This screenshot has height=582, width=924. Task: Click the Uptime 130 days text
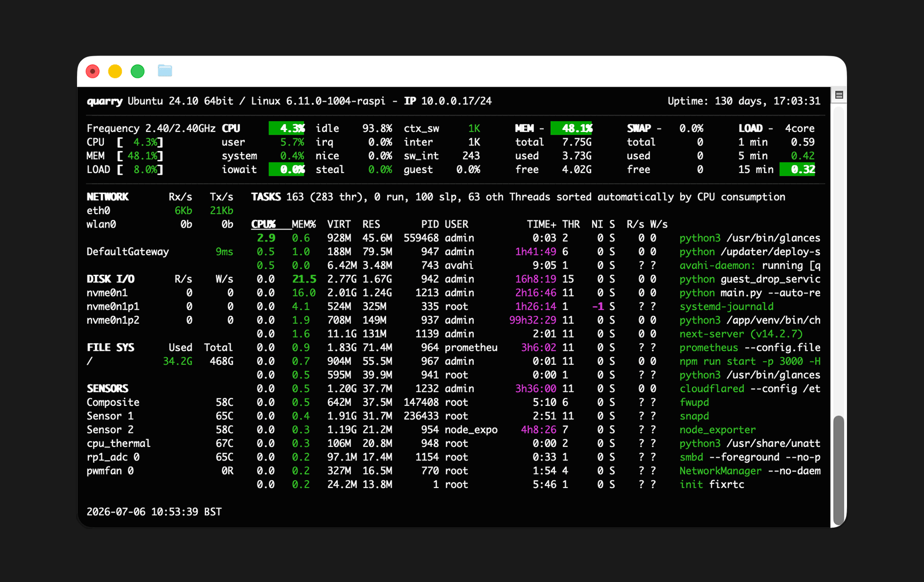[x=744, y=101]
